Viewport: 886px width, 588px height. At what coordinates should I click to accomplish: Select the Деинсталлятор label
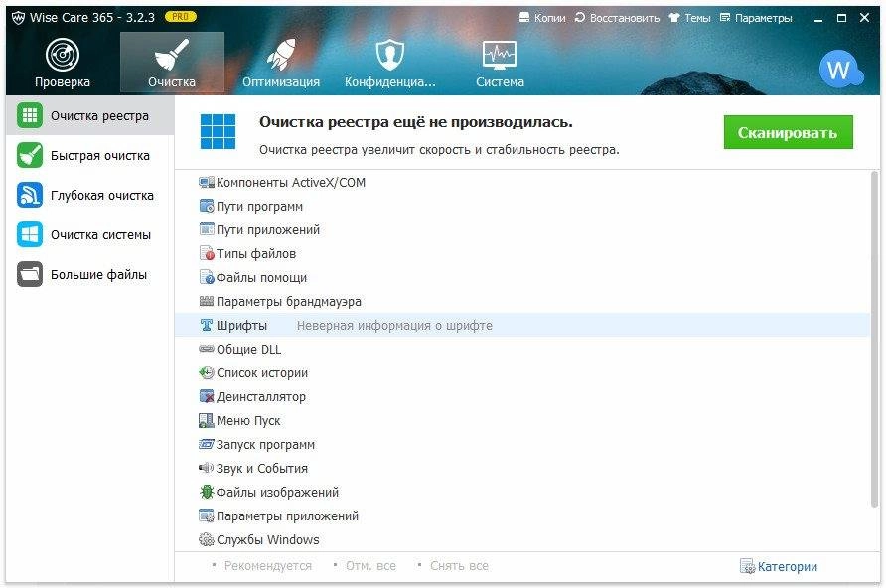coord(261,397)
